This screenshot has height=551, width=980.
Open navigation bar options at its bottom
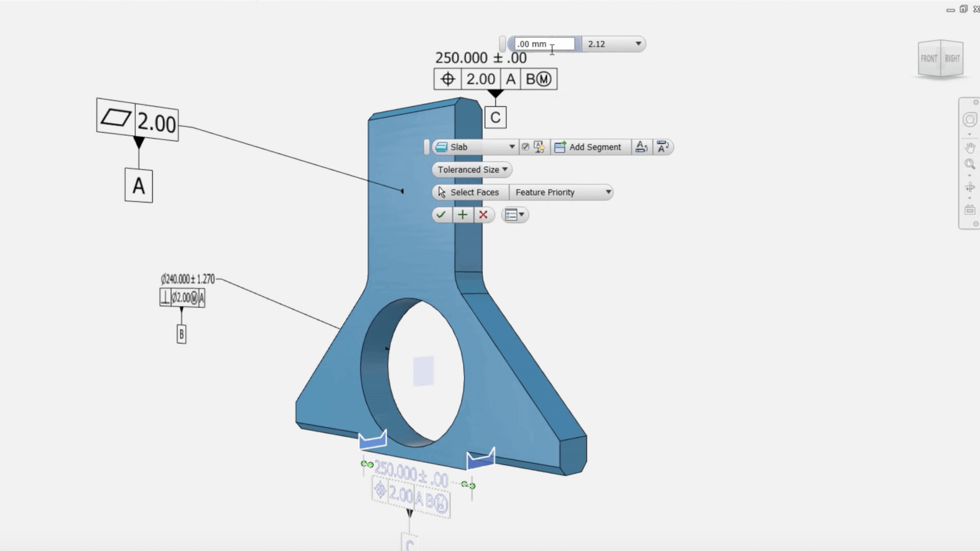click(976, 224)
